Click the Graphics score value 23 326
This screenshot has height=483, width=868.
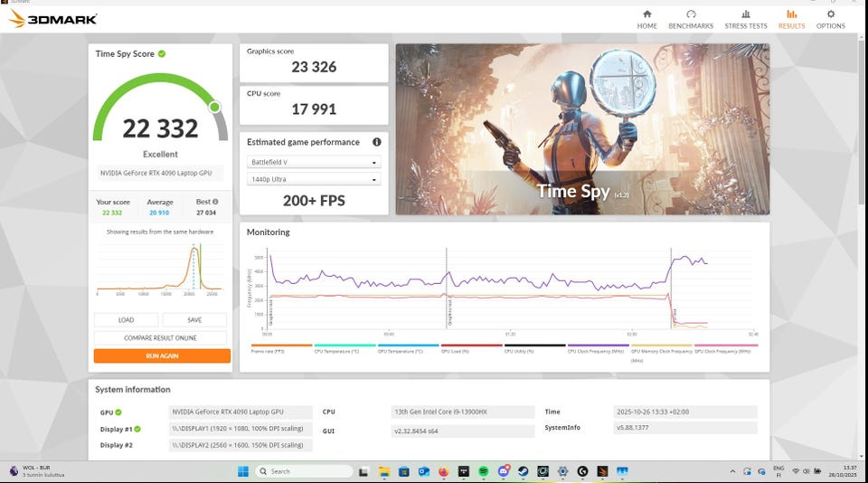pyautogui.click(x=314, y=67)
